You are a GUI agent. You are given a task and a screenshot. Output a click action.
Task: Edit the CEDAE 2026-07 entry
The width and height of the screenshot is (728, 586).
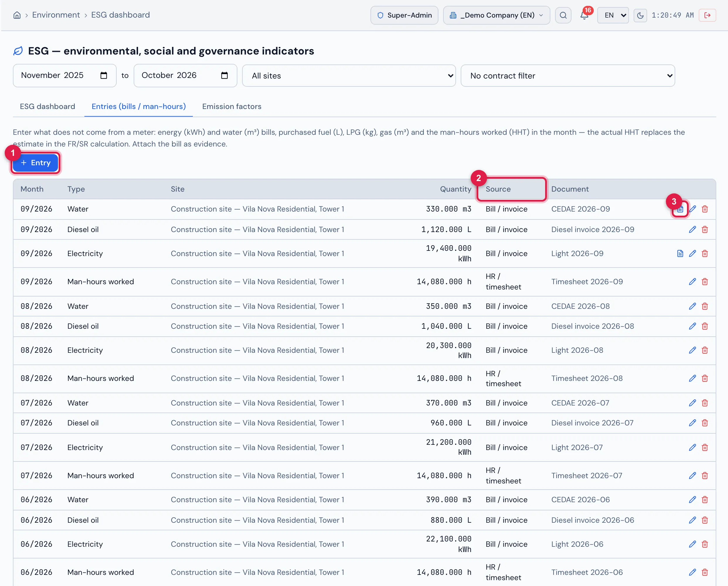click(692, 403)
